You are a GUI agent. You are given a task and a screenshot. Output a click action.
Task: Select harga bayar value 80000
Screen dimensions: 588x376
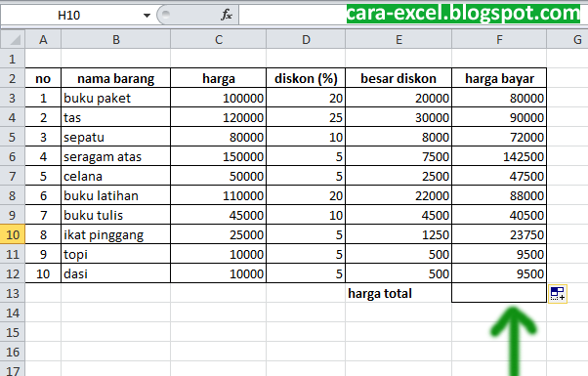tap(499, 98)
